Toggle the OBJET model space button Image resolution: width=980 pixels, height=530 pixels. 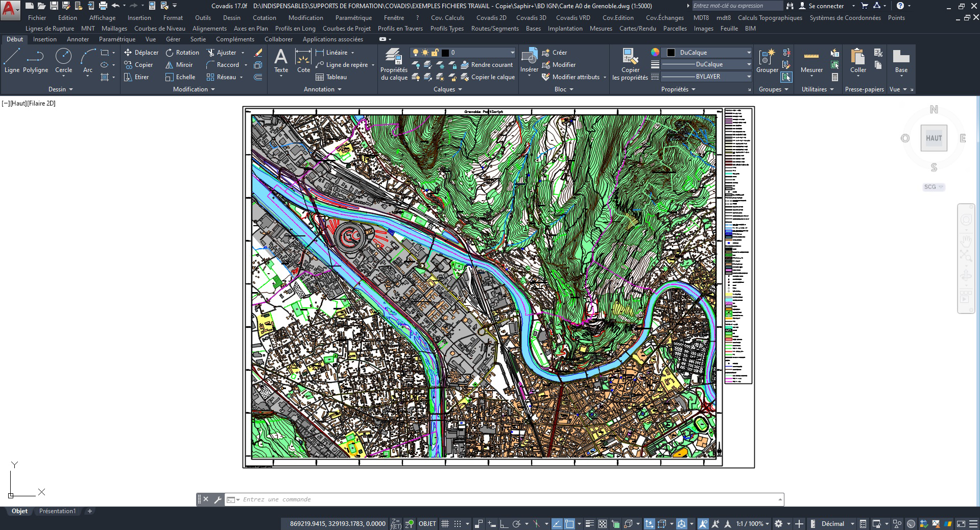pyautogui.click(x=427, y=524)
